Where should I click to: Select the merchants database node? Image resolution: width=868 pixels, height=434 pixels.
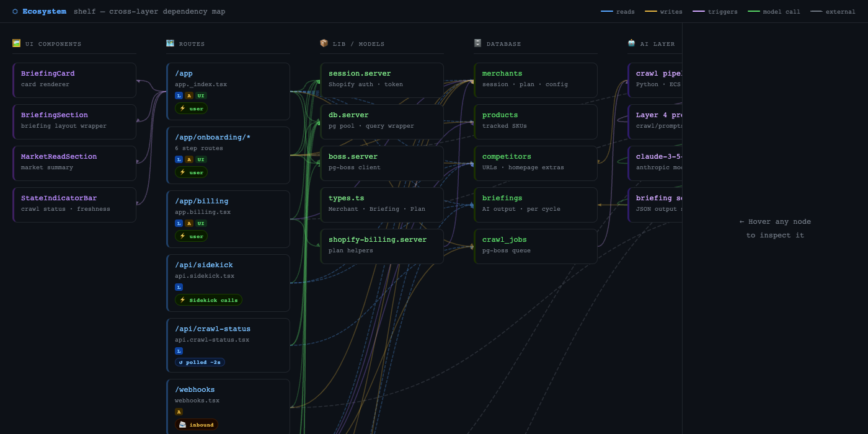536,80
